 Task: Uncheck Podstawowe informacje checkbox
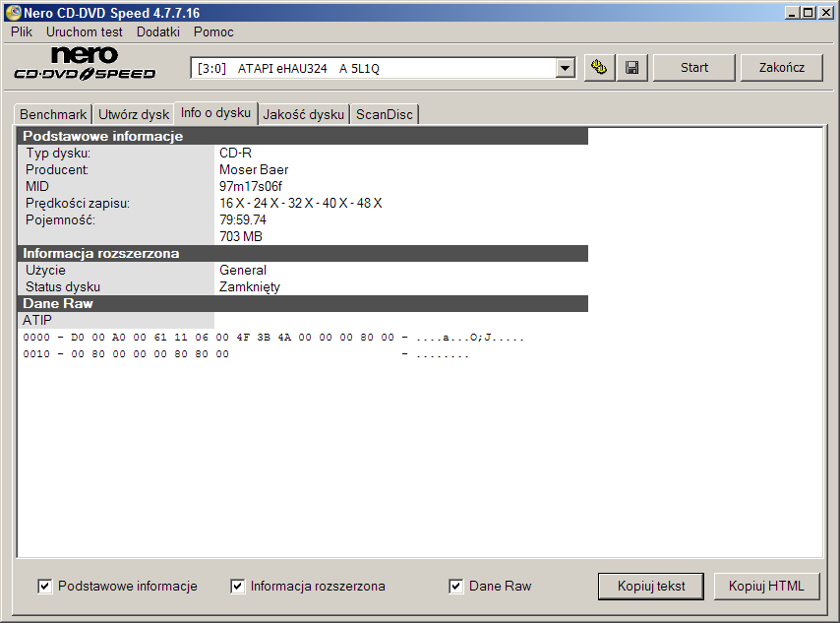pos(45,586)
